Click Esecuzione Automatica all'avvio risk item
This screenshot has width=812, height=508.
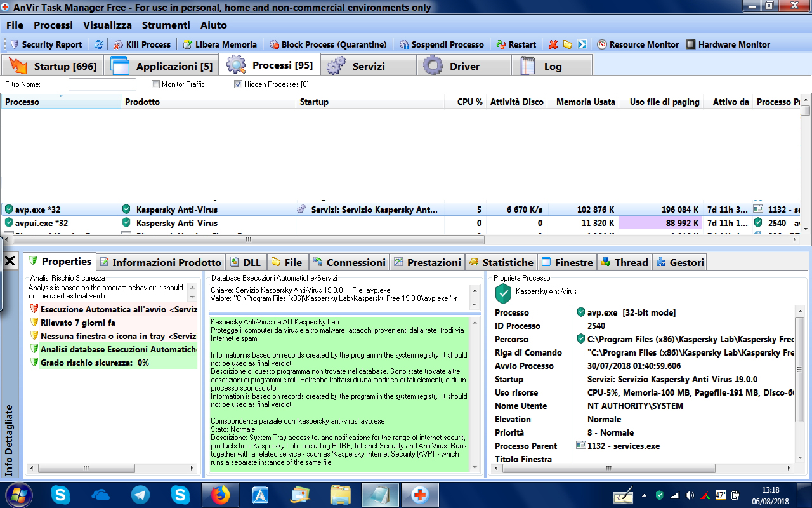pyautogui.click(x=114, y=309)
